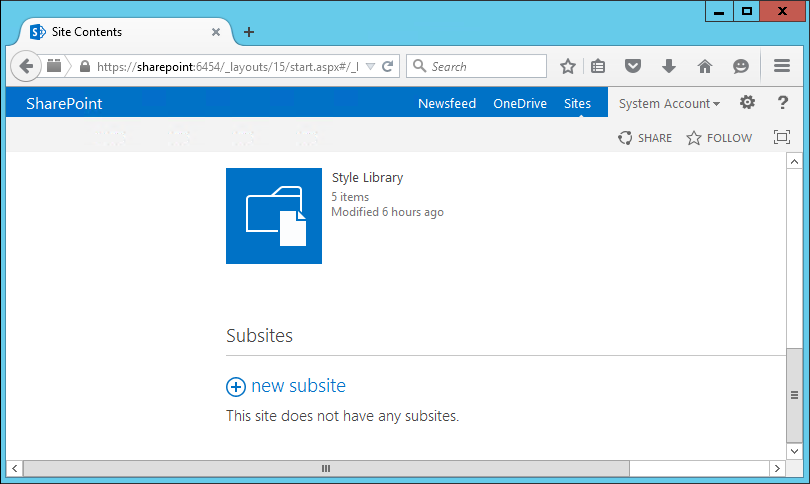Viewport: 810px width, 484px height.
Task: Click the SHARE button
Action: coord(645,138)
